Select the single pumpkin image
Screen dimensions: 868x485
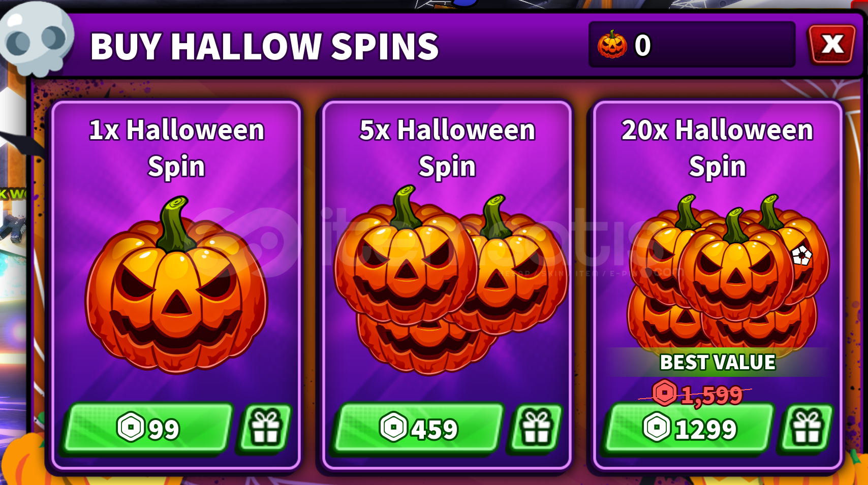click(x=176, y=285)
